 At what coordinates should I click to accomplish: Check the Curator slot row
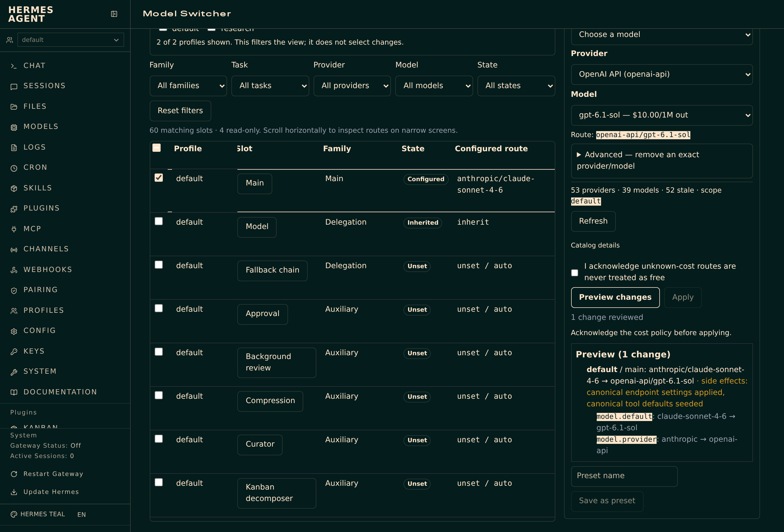pos(158,439)
